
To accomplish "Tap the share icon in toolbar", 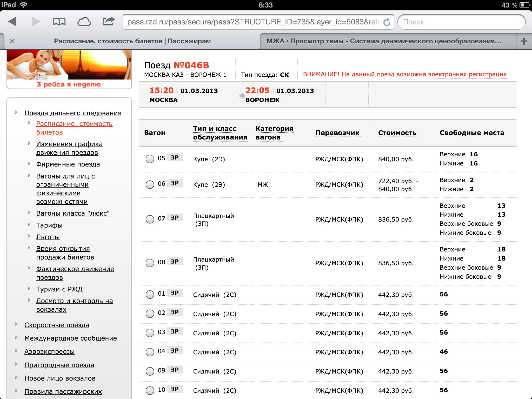I will [x=108, y=21].
